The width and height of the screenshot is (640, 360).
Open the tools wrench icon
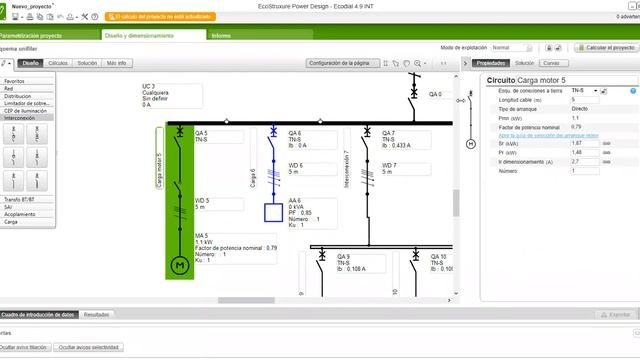[84, 17]
